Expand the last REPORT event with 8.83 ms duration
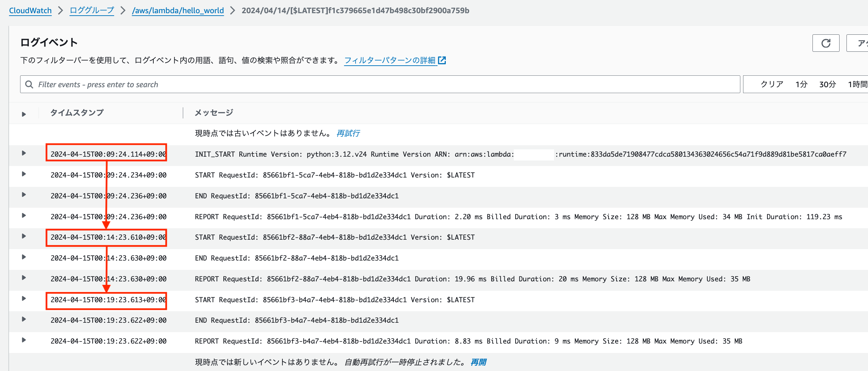Screen dimensions: 868x371 click(24, 341)
